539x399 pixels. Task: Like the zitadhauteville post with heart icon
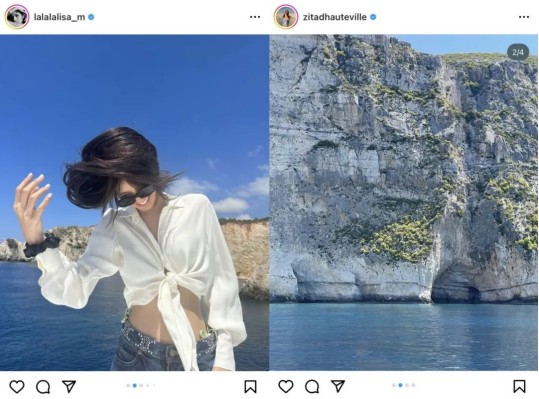coord(286,387)
